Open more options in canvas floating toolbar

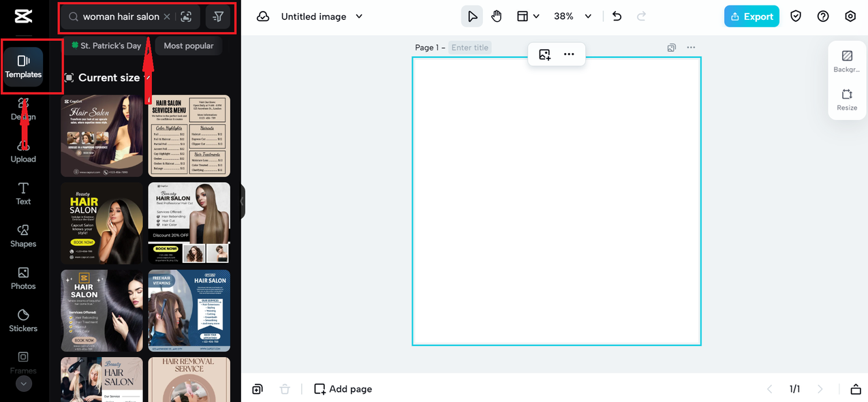[x=569, y=55]
